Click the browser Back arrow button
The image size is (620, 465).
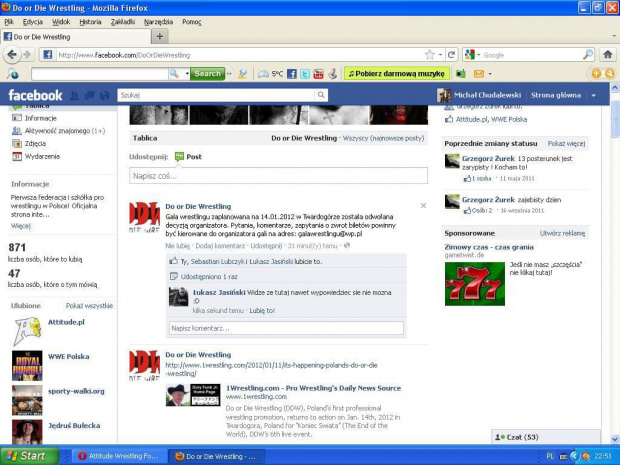[12, 55]
